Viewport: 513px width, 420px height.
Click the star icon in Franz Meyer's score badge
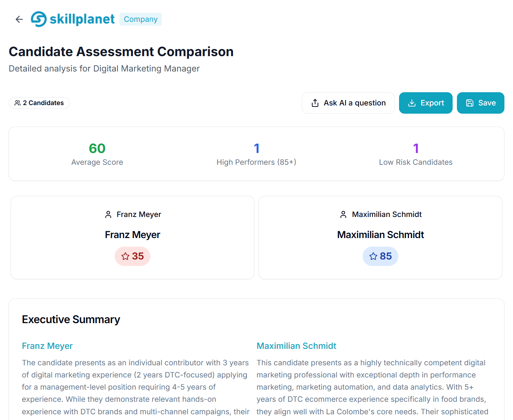(125, 256)
